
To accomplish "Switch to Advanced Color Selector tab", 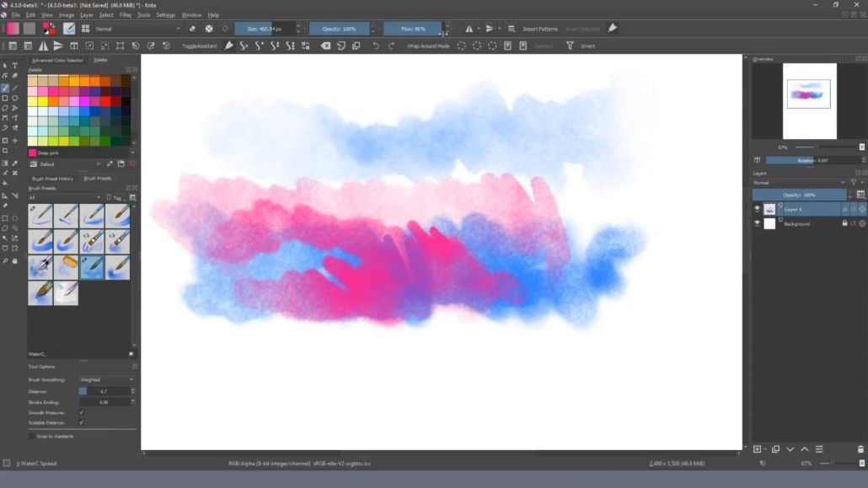I will (x=57, y=61).
